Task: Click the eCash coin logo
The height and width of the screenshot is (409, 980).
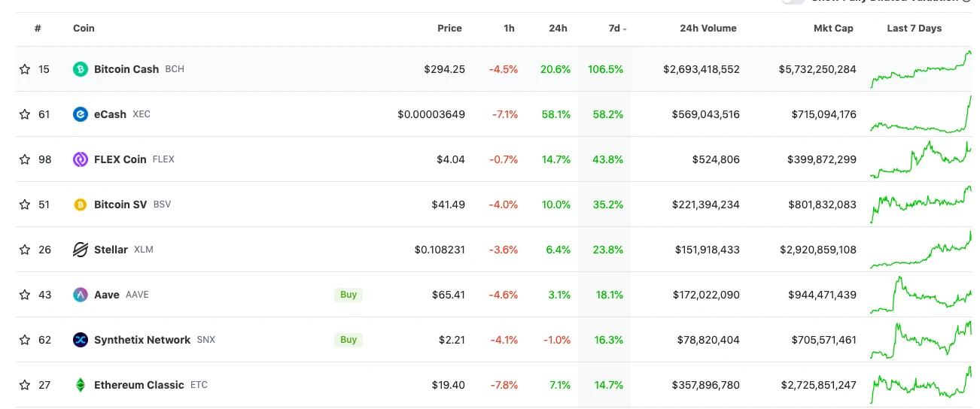Action: tap(81, 114)
